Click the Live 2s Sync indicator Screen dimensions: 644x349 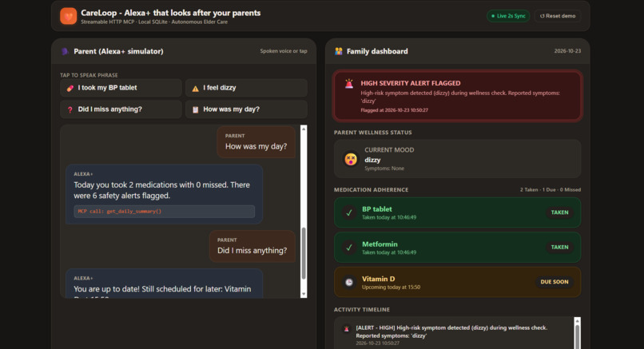click(508, 16)
